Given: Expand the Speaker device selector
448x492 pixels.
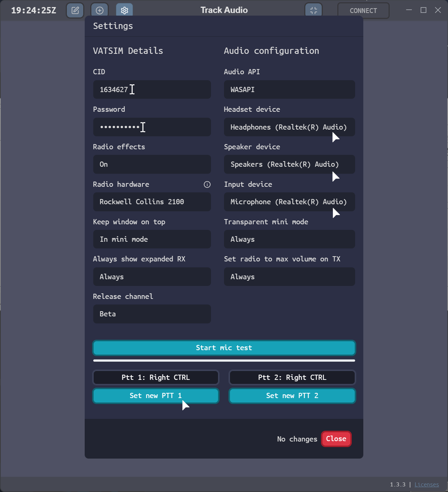Looking at the screenshot, I should coord(289,164).
